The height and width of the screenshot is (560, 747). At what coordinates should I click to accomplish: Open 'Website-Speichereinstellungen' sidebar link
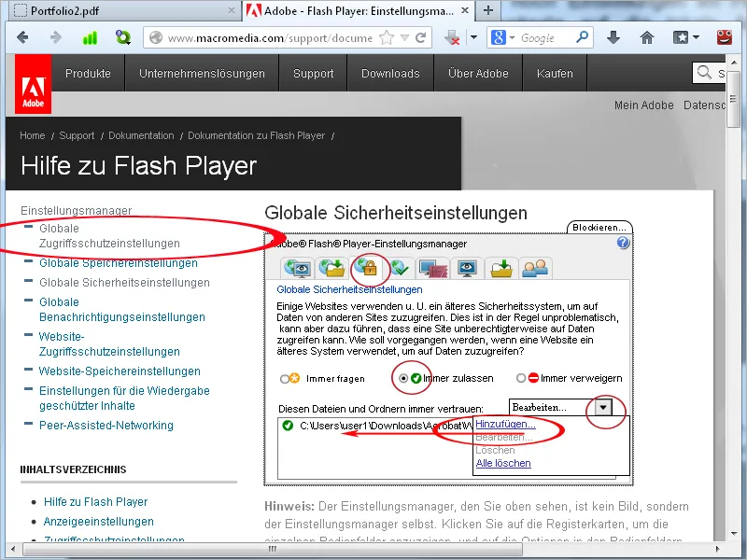click(x=120, y=371)
